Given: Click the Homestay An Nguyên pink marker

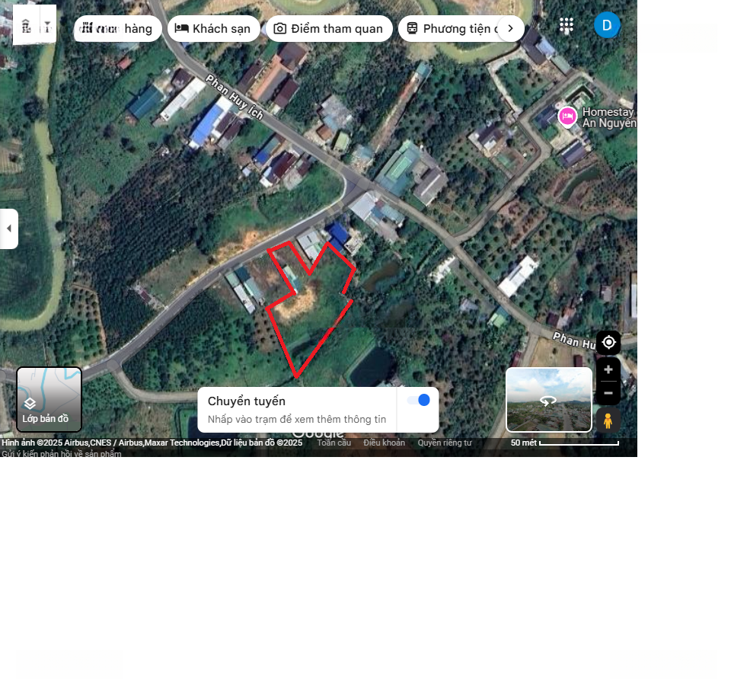Looking at the screenshot, I should pos(567,117).
